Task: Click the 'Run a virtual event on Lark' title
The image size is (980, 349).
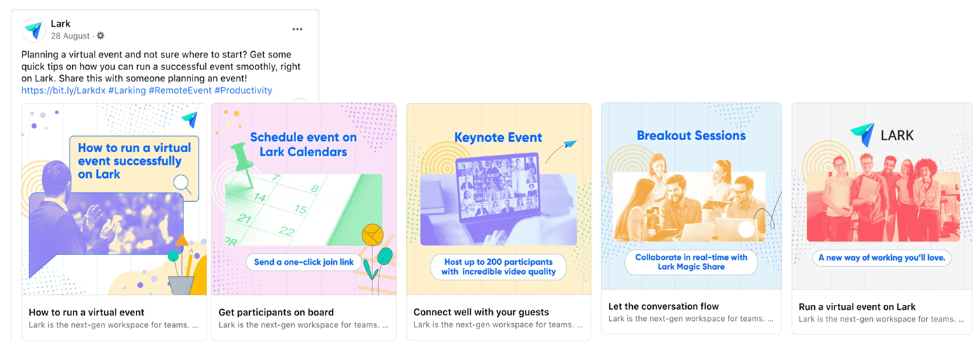Action: point(857,306)
